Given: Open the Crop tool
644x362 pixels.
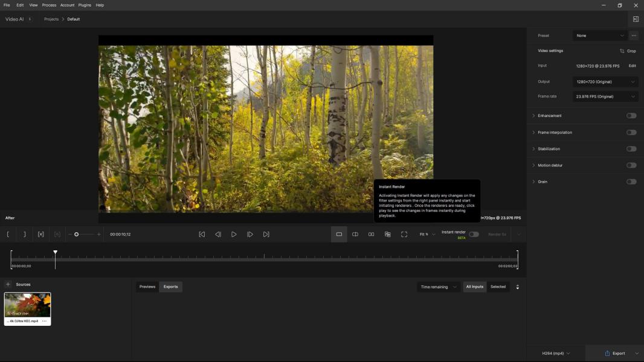Looking at the screenshot, I should 628,51.
